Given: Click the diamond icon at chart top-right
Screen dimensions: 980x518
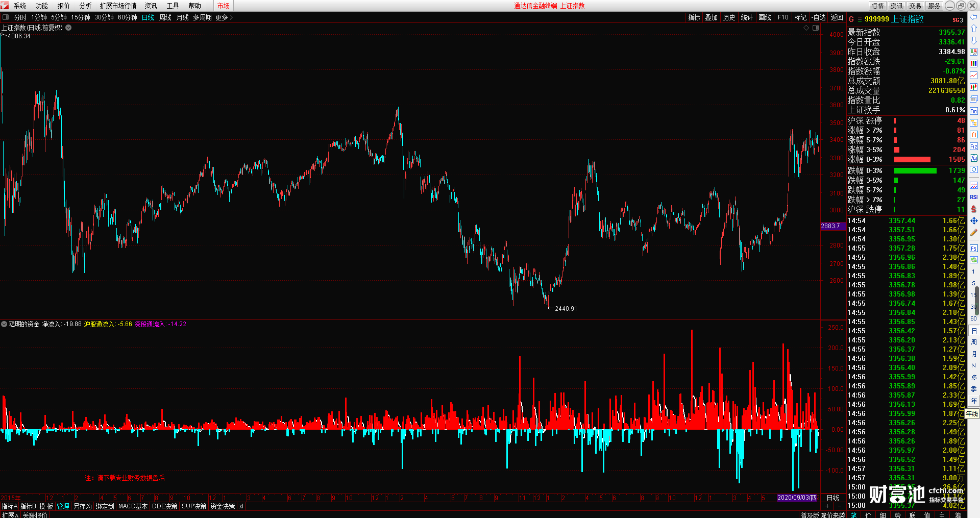Looking at the screenshot, I should pos(806,28).
